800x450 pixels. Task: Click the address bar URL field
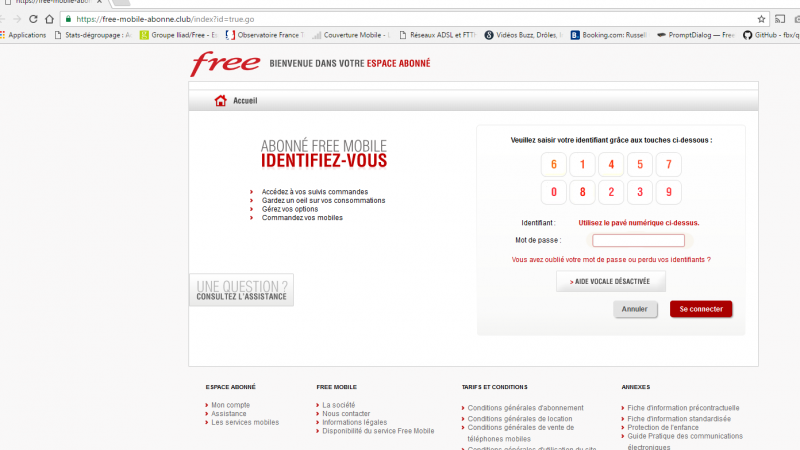pyautogui.click(x=413, y=19)
